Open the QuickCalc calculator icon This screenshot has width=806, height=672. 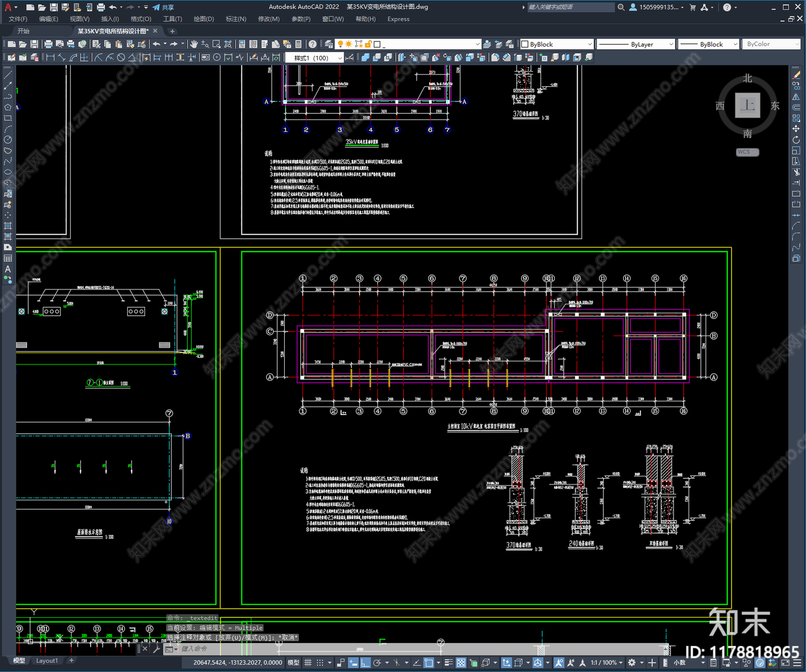(x=298, y=44)
